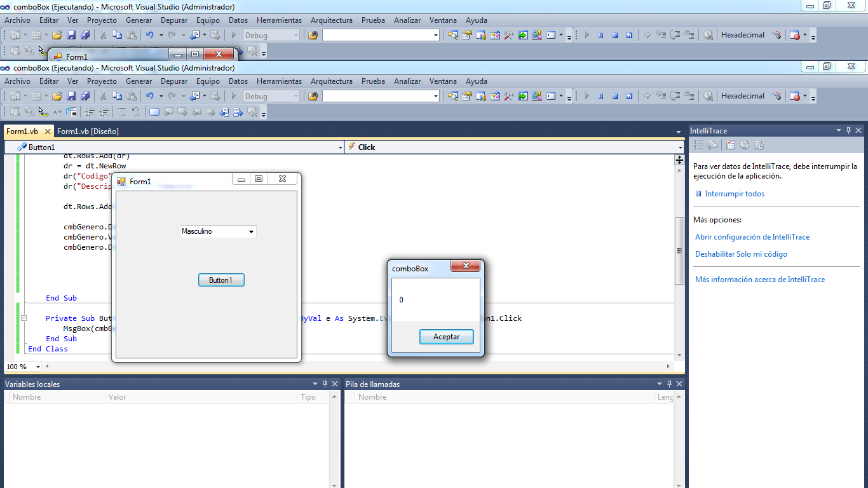Toggle auto-hide pin on Variables locales panel
Screen dimensions: 868x488
(x=325, y=384)
